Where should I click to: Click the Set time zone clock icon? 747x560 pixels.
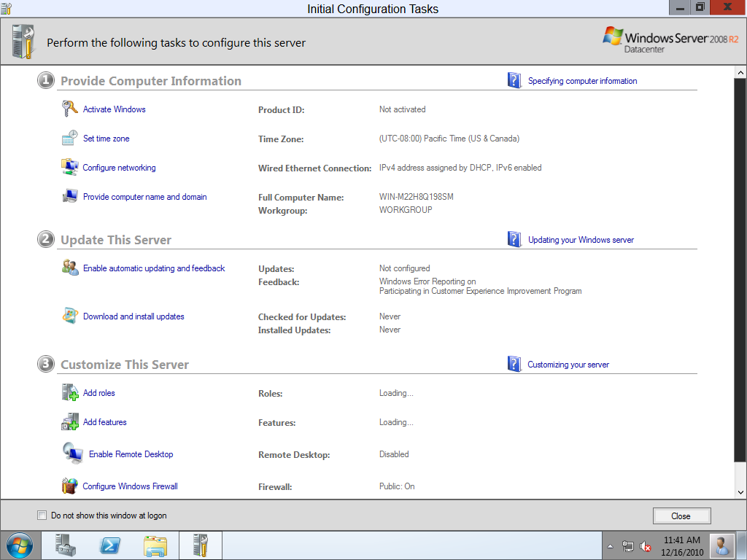tap(69, 139)
